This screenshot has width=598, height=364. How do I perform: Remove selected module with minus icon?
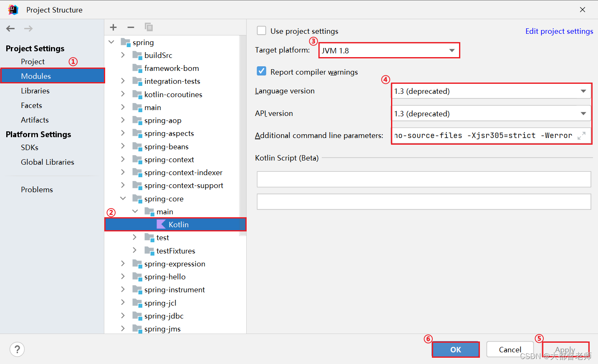tap(131, 27)
